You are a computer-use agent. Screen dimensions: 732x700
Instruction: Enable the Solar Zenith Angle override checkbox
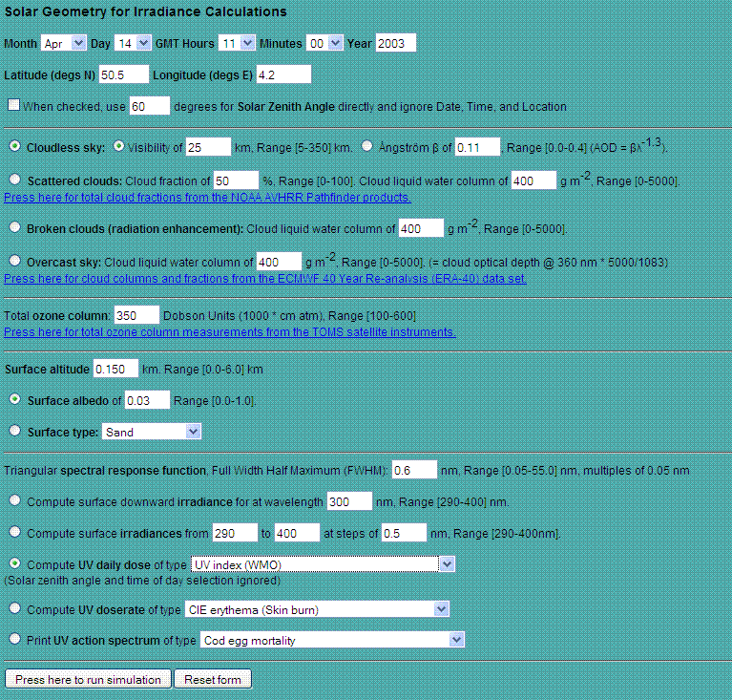pos(13,106)
